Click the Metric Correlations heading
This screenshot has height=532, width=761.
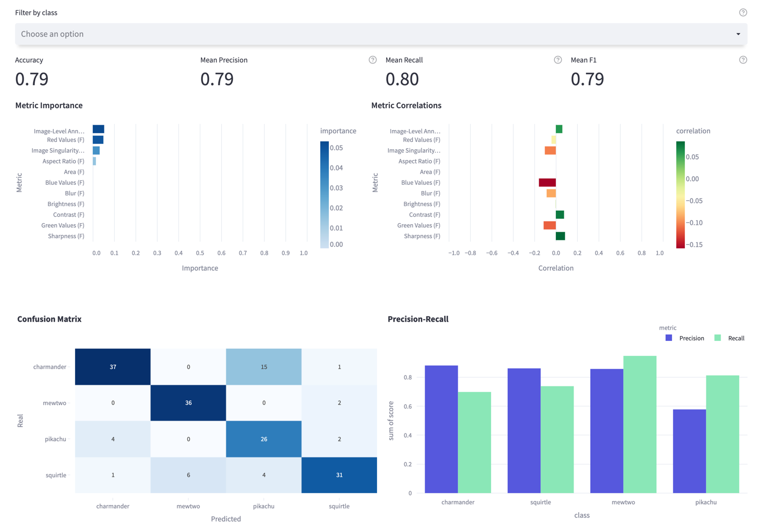coord(406,105)
